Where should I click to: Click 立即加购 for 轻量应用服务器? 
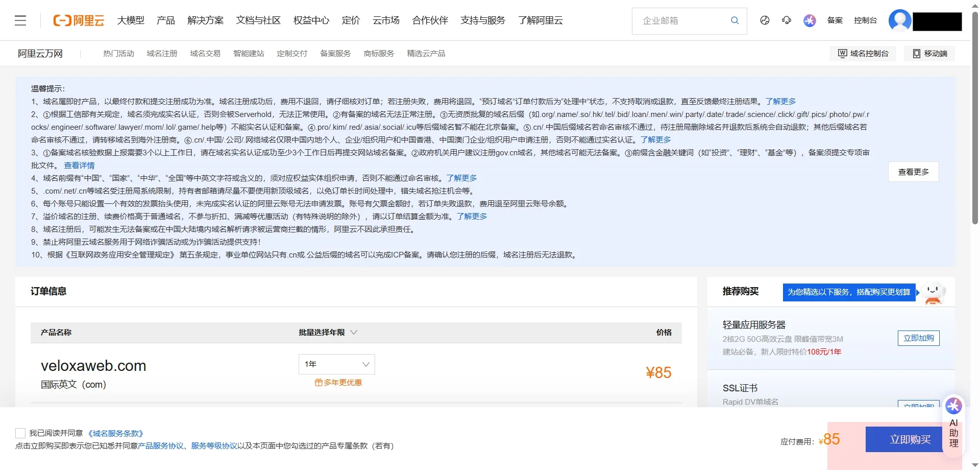click(x=918, y=338)
